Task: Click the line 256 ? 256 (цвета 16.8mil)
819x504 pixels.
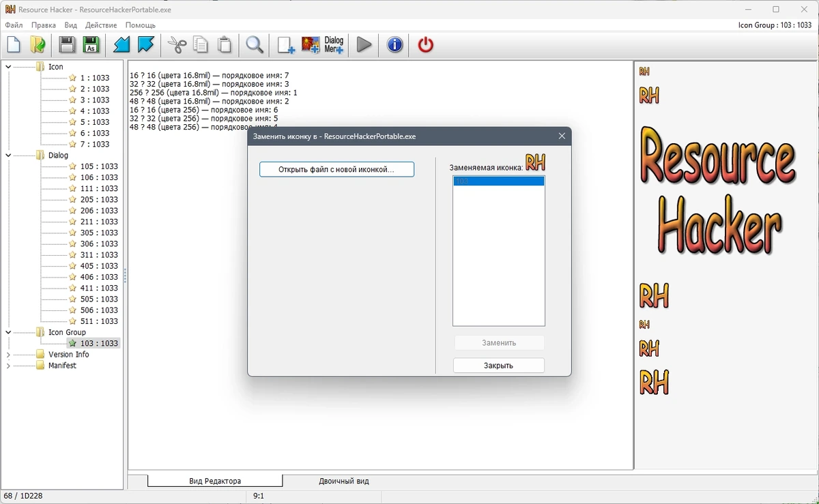Action: click(x=213, y=93)
